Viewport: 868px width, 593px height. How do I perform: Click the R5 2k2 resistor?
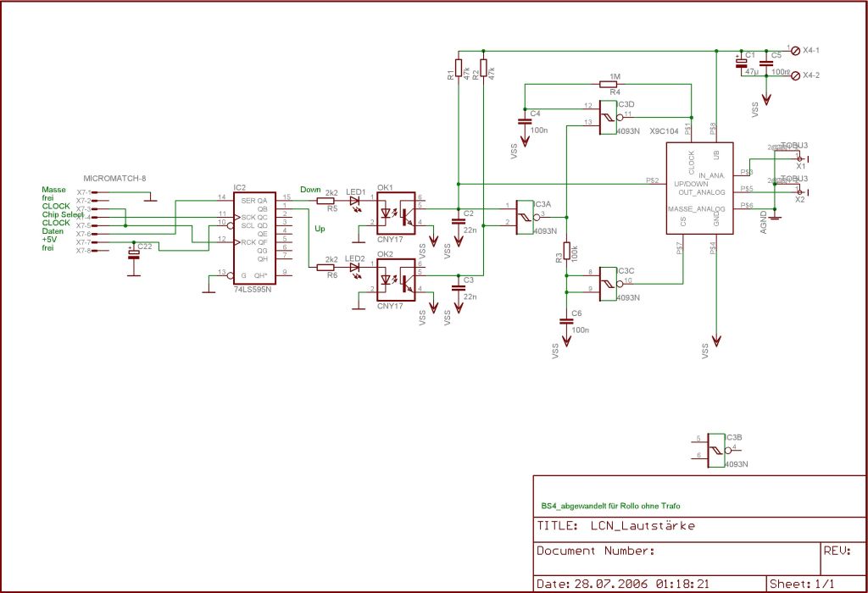click(x=325, y=201)
